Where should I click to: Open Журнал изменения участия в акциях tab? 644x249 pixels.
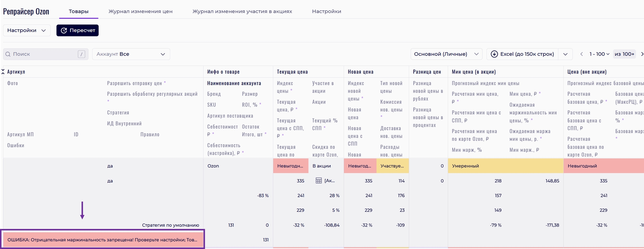point(242,11)
